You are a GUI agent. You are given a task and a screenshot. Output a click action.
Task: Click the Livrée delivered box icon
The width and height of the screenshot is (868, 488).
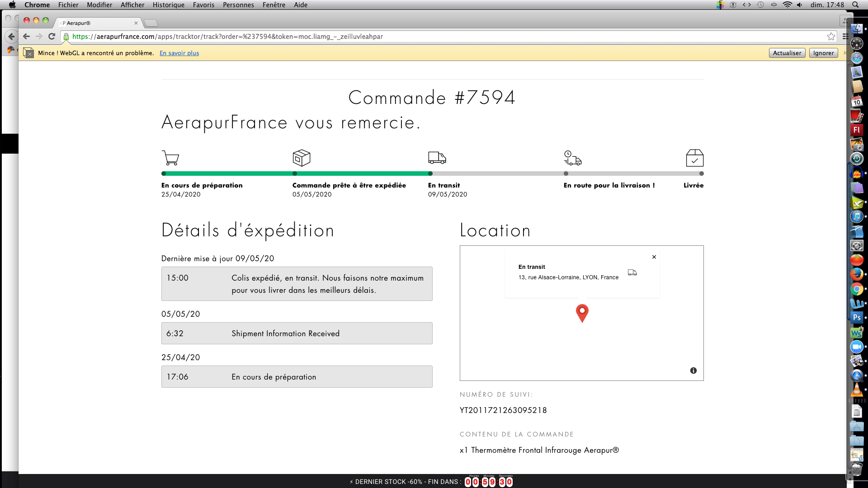(x=695, y=158)
